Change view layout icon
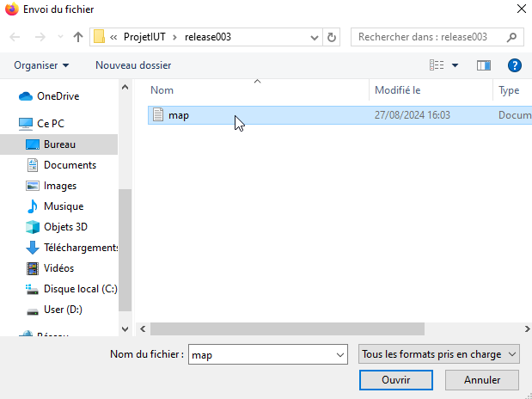The image size is (532, 399). 437,65
